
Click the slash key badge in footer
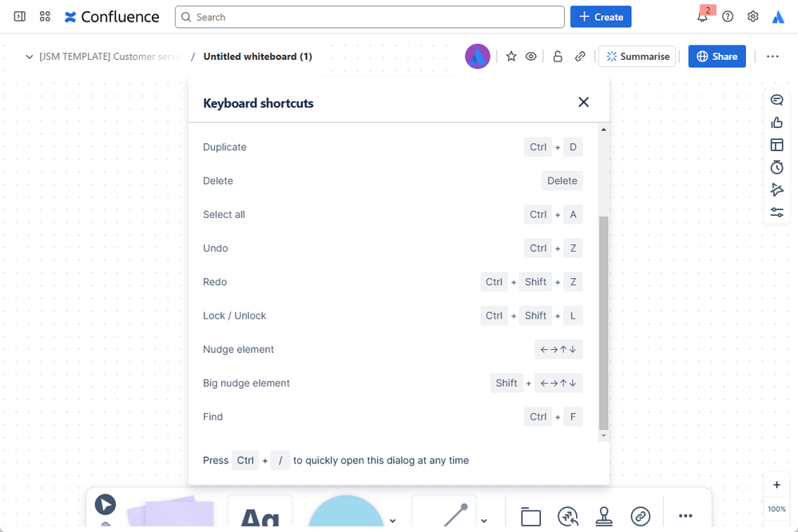click(x=280, y=460)
